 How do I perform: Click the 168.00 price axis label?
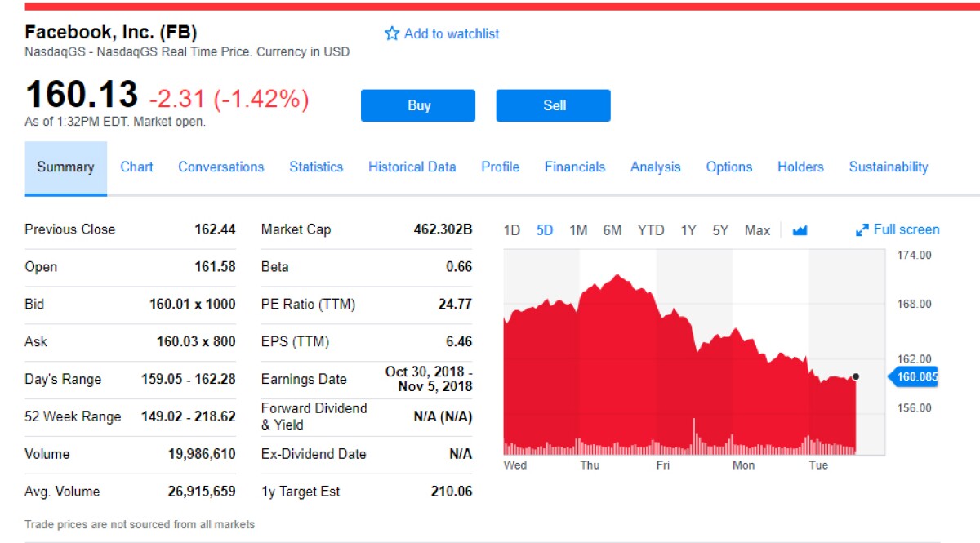tap(915, 305)
